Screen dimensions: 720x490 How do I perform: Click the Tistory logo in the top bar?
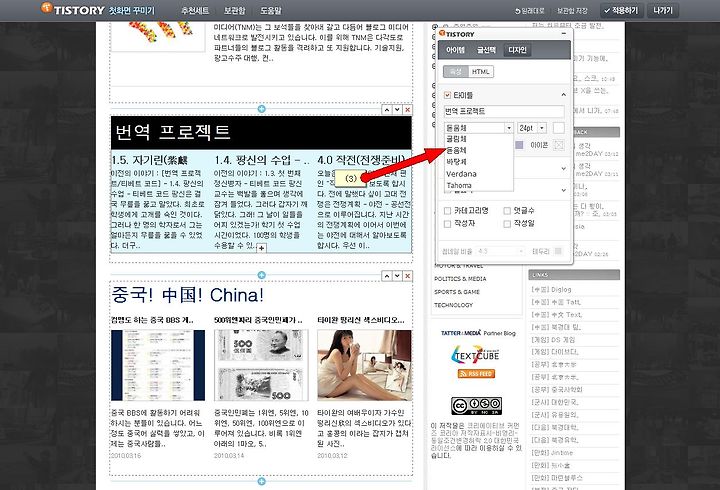[73, 9]
